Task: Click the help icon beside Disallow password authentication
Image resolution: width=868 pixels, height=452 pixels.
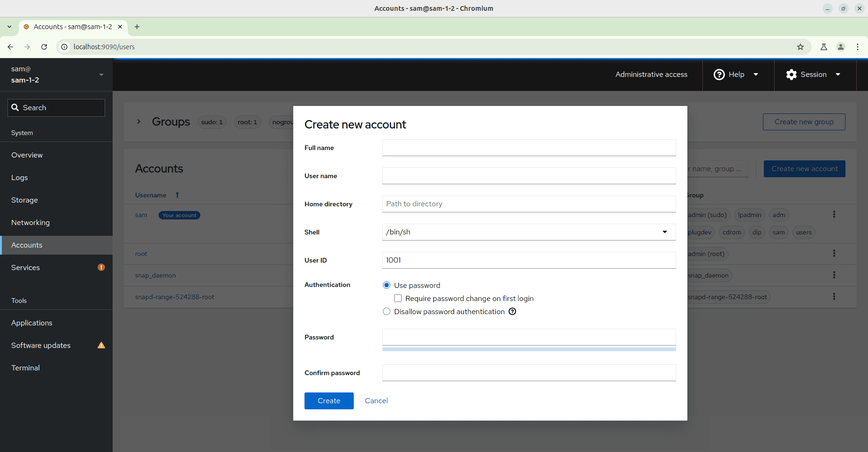Action: pos(512,311)
